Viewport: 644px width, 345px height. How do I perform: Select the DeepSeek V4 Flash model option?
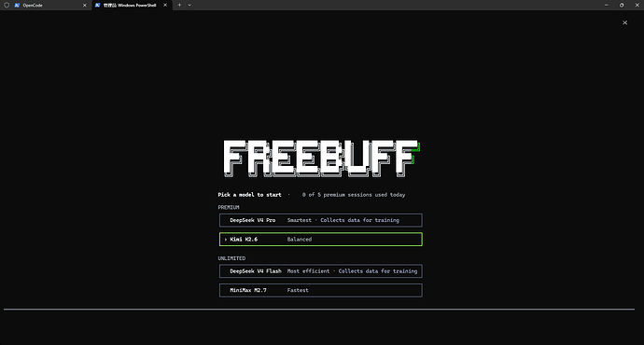click(320, 271)
